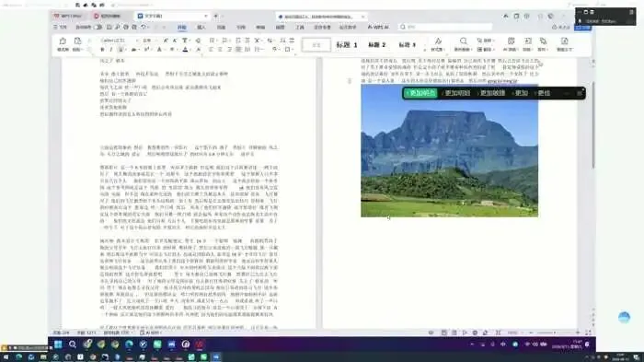
Task: Toggle bold formatting
Action: (x=102, y=50)
